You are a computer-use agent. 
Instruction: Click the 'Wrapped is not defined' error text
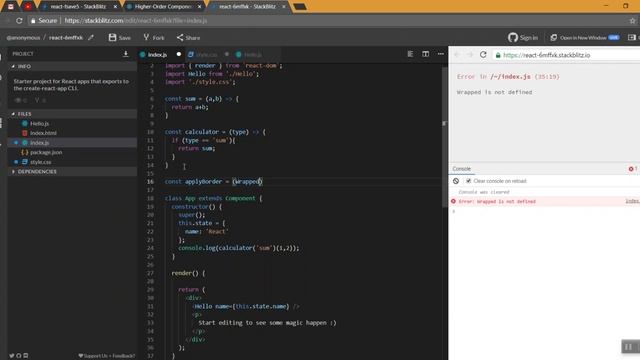494,92
